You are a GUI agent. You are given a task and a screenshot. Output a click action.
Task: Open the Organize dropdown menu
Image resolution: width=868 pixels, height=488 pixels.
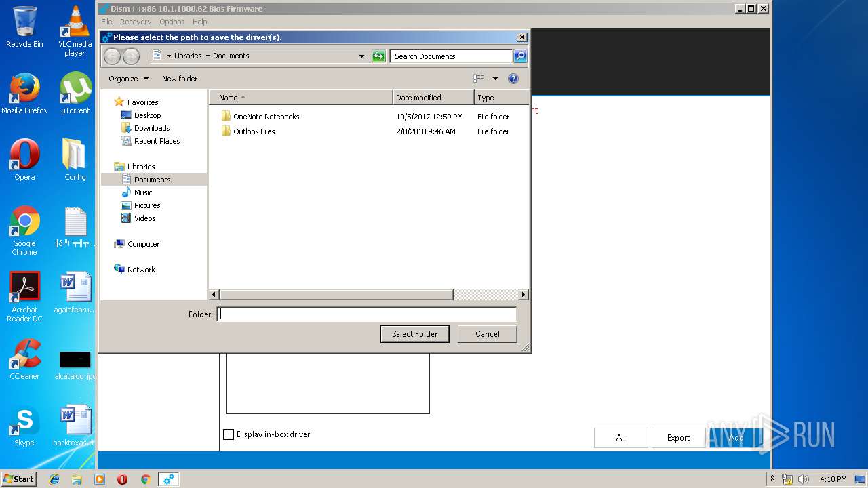[x=128, y=79]
